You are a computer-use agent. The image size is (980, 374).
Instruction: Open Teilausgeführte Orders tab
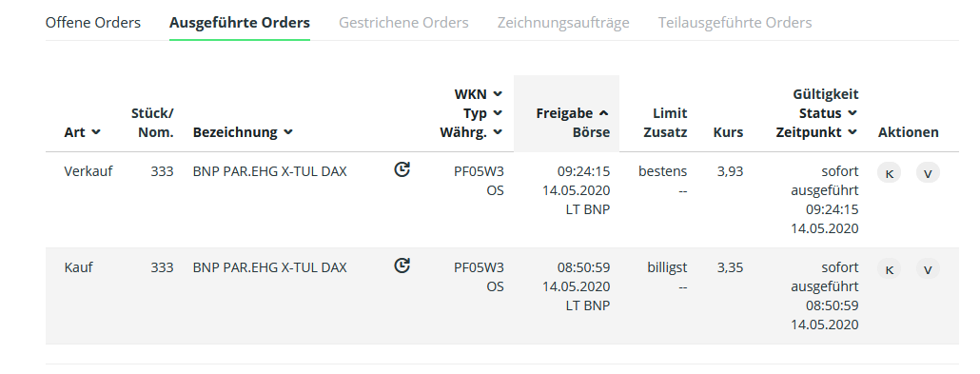pyautogui.click(x=735, y=23)
